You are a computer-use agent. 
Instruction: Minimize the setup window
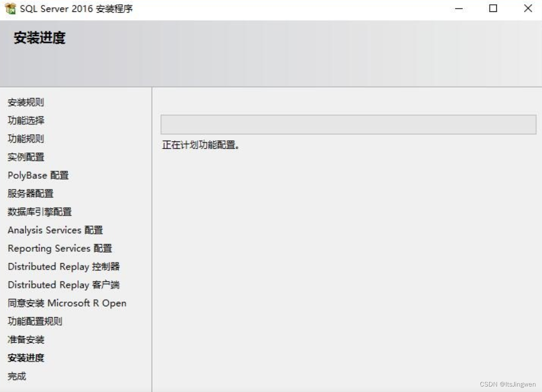coord(459,8)
